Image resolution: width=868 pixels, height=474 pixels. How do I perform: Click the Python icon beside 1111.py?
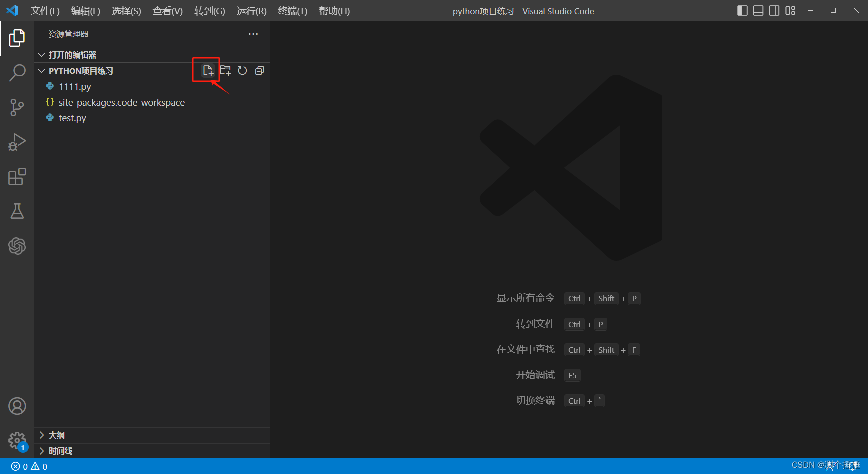[x=50, y=86]
